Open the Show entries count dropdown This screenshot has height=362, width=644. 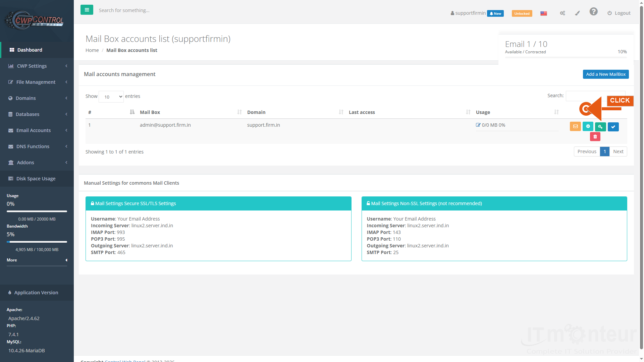tap(111, 97)
